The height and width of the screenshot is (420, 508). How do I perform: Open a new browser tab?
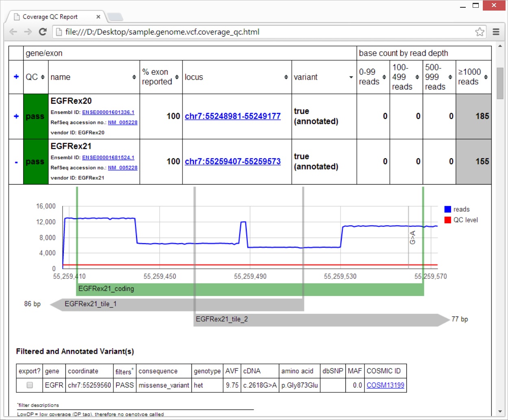pyautogui.click(x=114, y=16)
